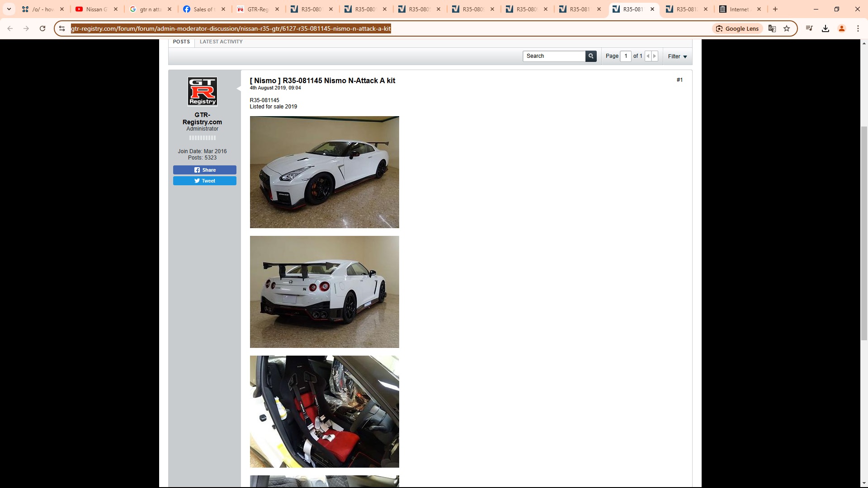Click the GTR Registry avatar logo

[x=203, y=92]
